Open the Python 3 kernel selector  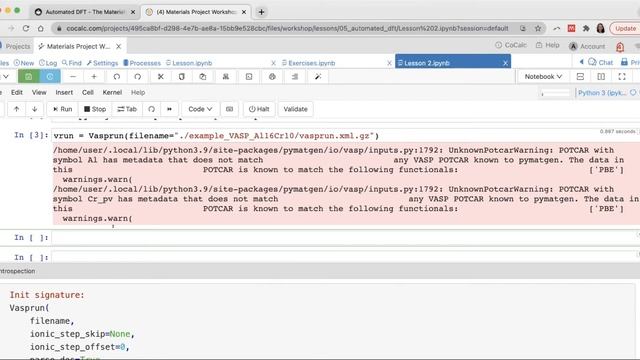602,93
